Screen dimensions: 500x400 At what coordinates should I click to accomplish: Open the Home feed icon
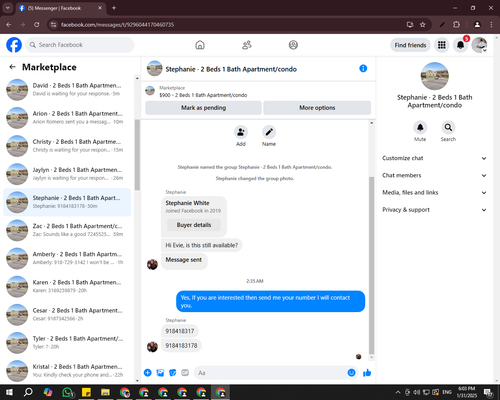tap(200, 45)
